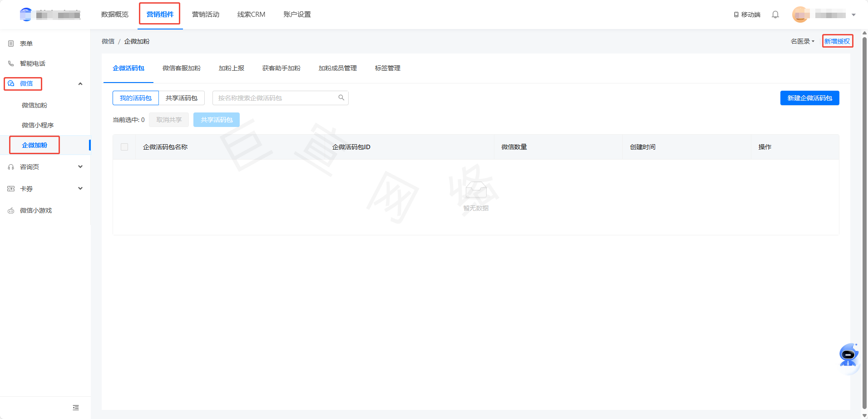
Task: Select the table header checkbox
Action: (124, 146)
